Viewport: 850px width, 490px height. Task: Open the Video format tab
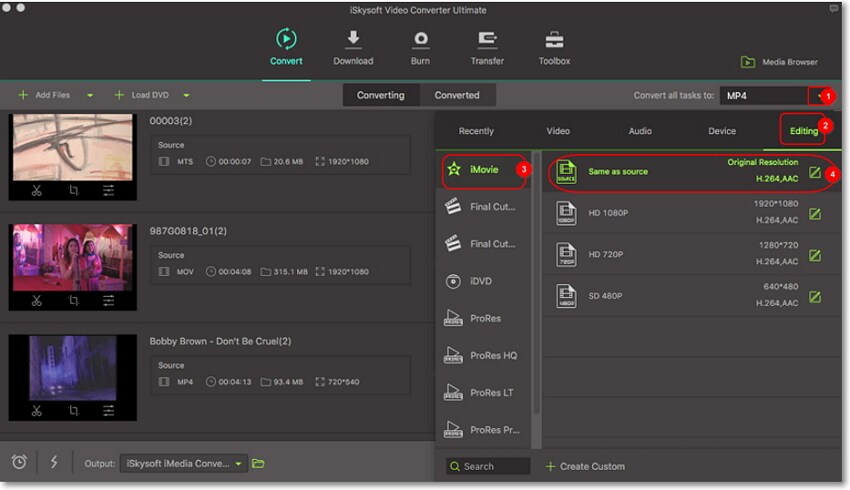tap(558, 131)
